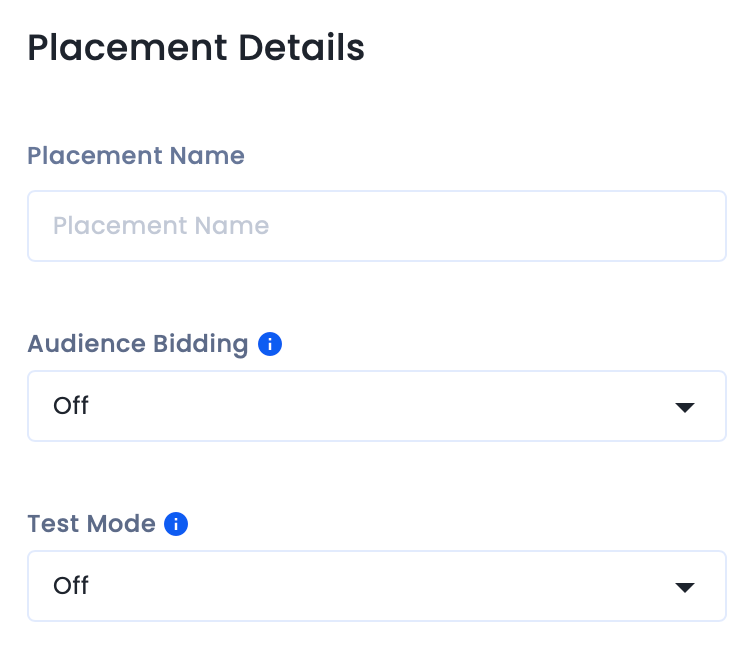Click the Test Mode dropdown arrow

tap(684, 587)
